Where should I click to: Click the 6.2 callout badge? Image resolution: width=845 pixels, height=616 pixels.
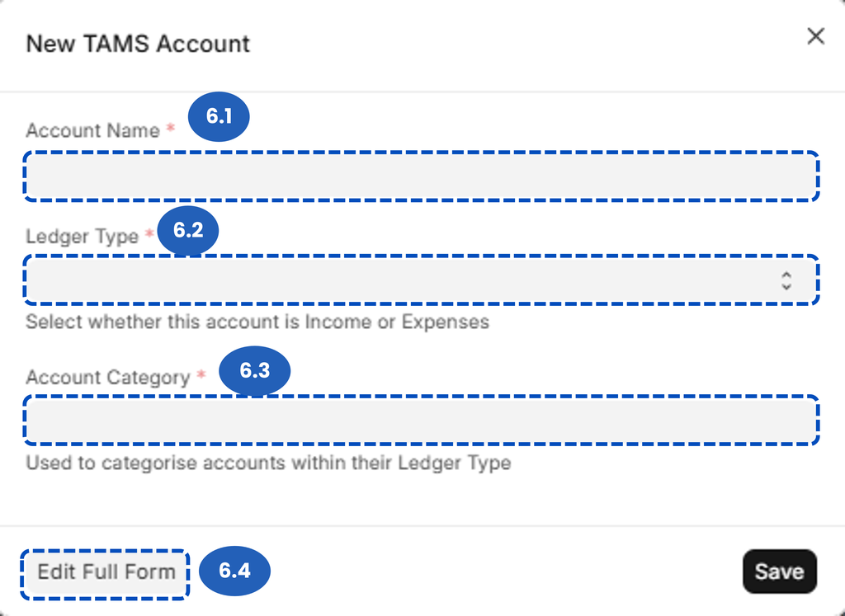coord(188,230)
